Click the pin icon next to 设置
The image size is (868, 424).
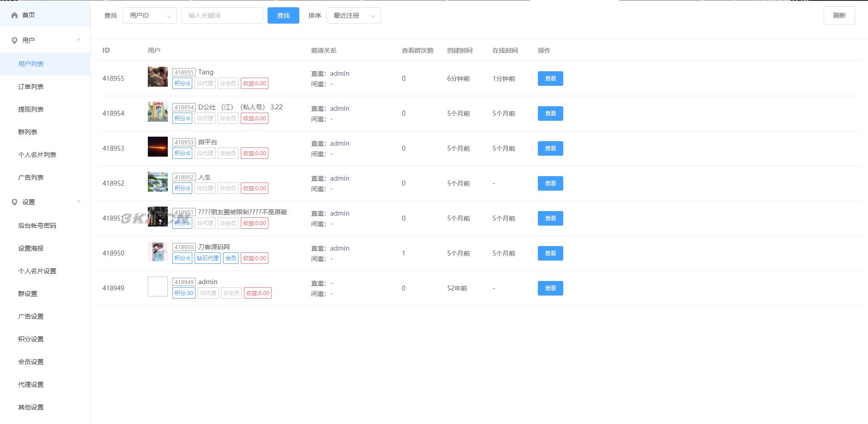[15, 202]
